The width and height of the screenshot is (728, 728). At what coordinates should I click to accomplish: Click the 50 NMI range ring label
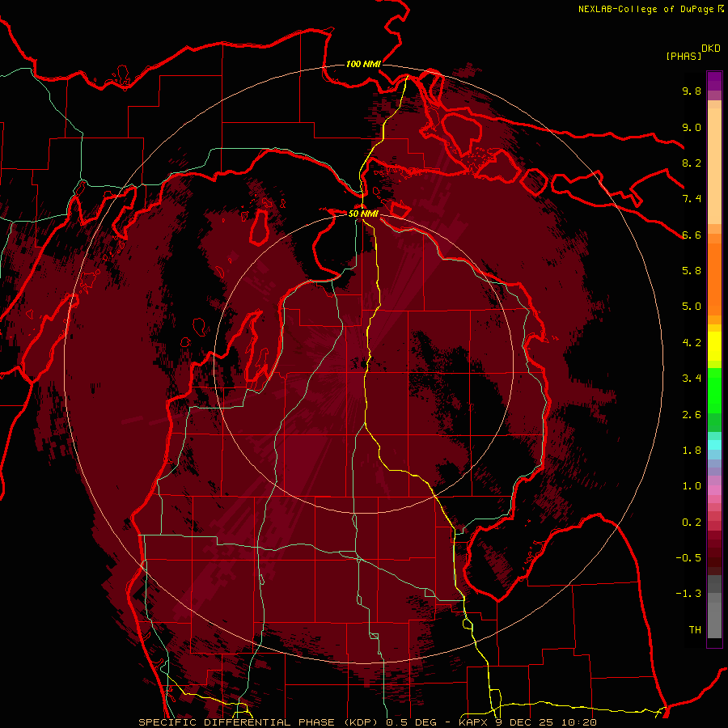[363, 214]
